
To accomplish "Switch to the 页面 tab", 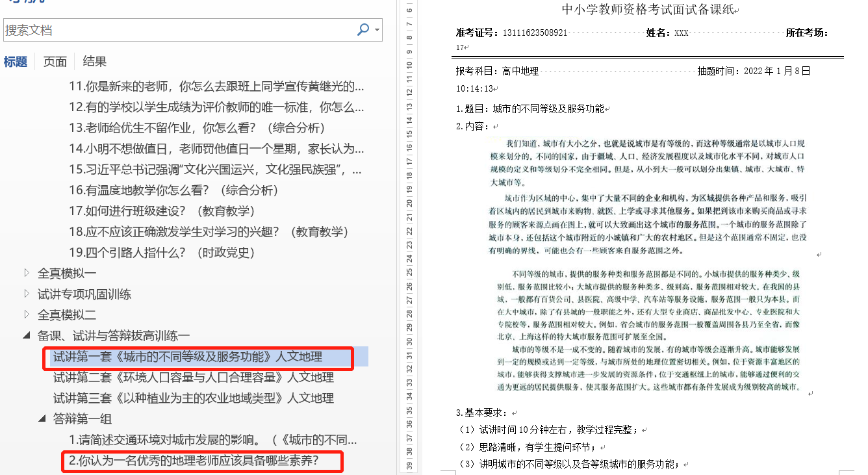I will (55, 62).
